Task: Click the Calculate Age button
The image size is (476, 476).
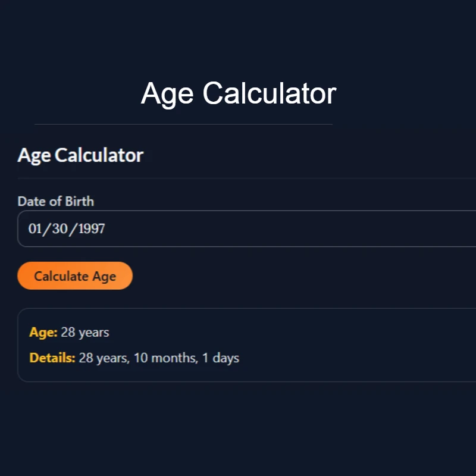Action: [x=75, y=275]
